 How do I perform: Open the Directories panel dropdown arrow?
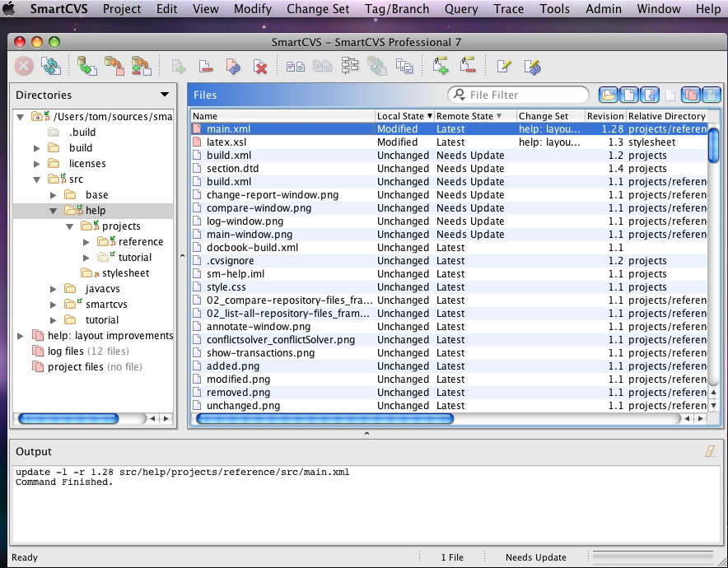pyautogui.click(x=165, y=95)
